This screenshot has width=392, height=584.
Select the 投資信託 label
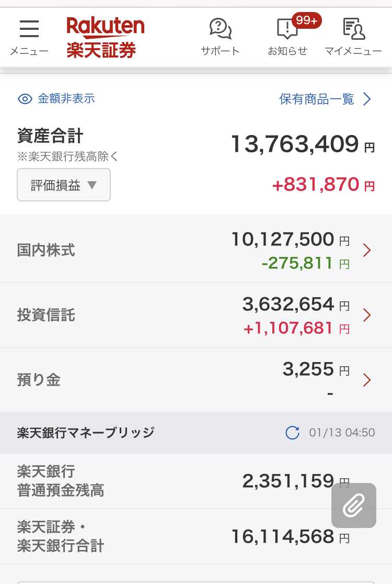coord(46,315)
